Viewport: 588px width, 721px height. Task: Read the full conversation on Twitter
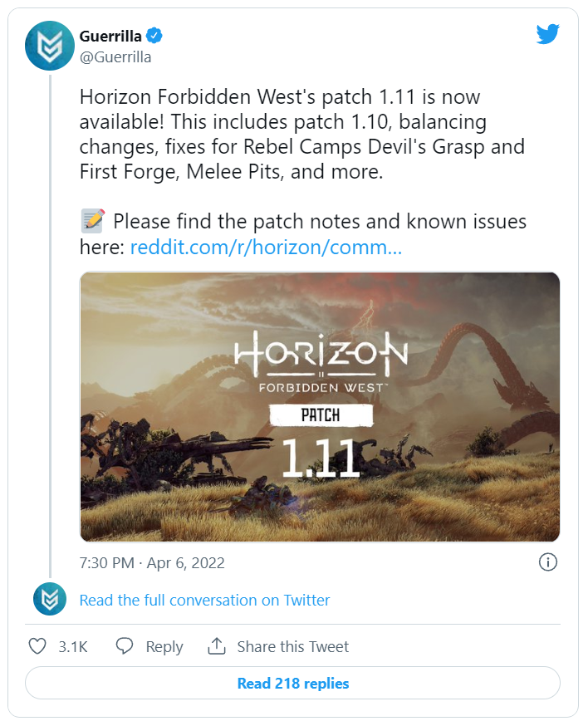[x=204, y=600]
